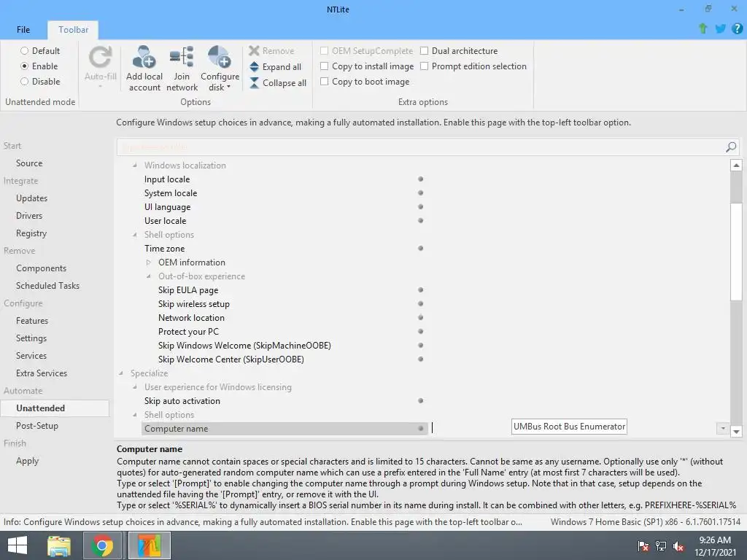Viewport: 747px width, 560px height.
Task: Click the Remove X icon
Action: pyautogui.click(x=254, y=50)
